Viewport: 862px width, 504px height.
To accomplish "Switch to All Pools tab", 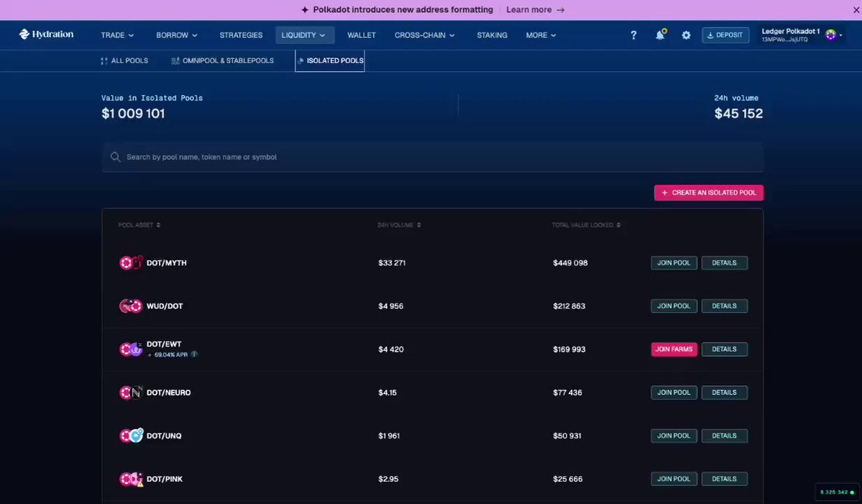I will (x=124, y=61).
